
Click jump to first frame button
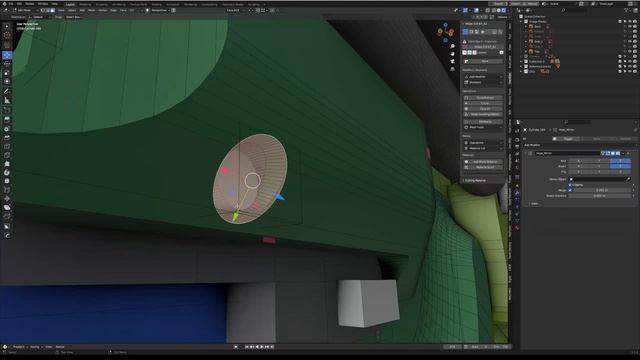[247, 347]
